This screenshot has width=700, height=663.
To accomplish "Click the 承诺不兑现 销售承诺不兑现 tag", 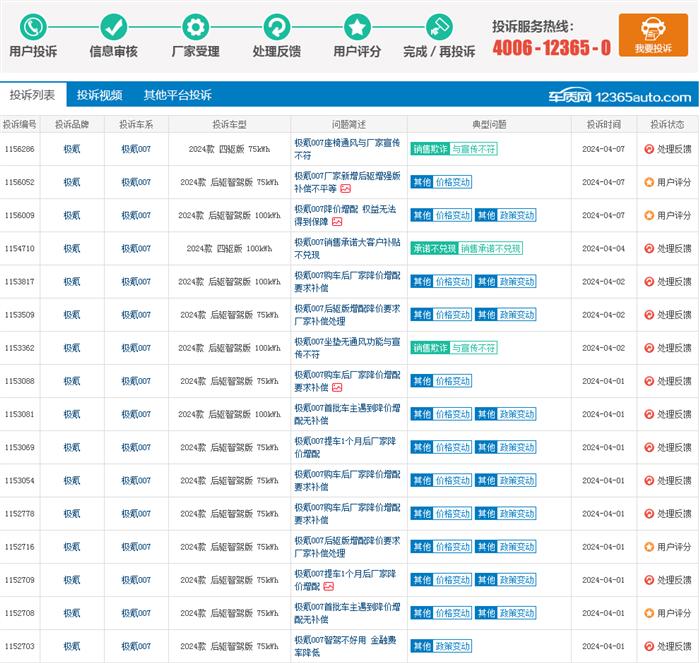I will click(467, 249).
